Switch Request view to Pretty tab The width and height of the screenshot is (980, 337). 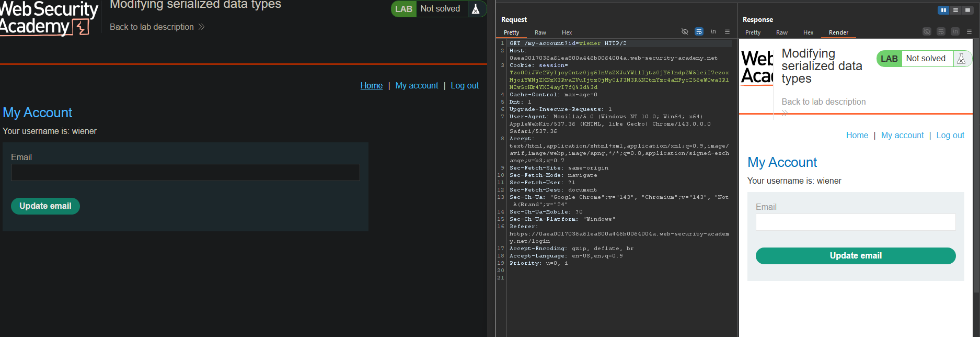tap(512, 32)
